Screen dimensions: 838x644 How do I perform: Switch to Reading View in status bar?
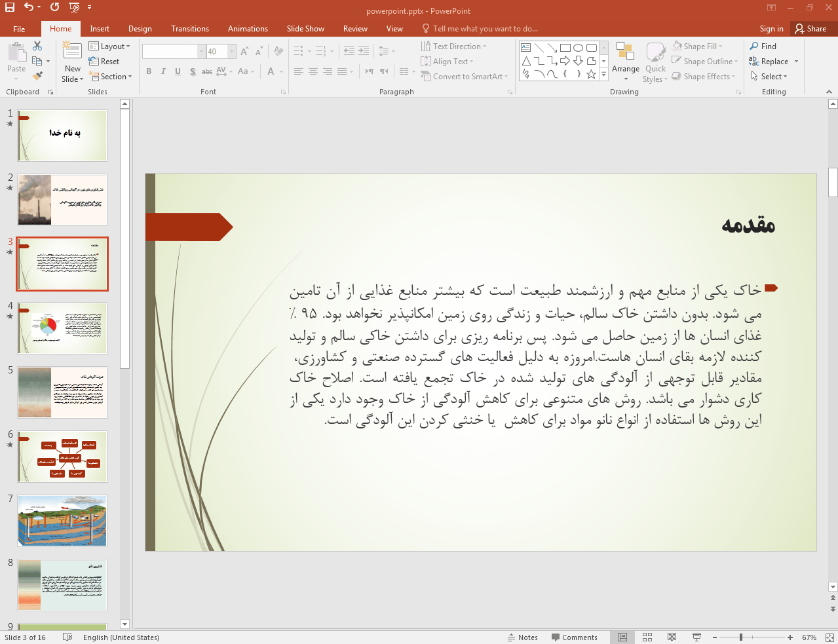672,637
